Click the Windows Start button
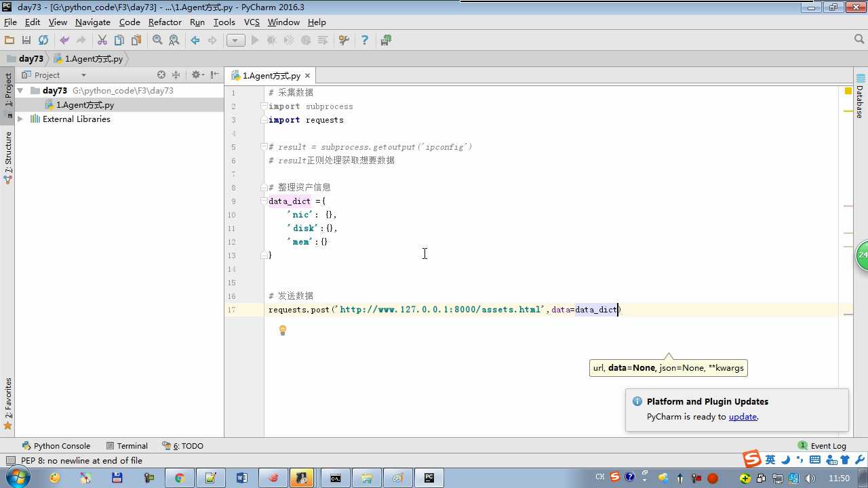Viewport: 868px width, 488px height. (16, 478)
